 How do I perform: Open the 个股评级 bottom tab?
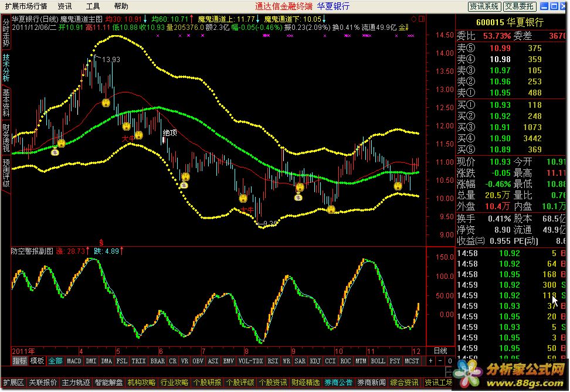tap(240, 383)
